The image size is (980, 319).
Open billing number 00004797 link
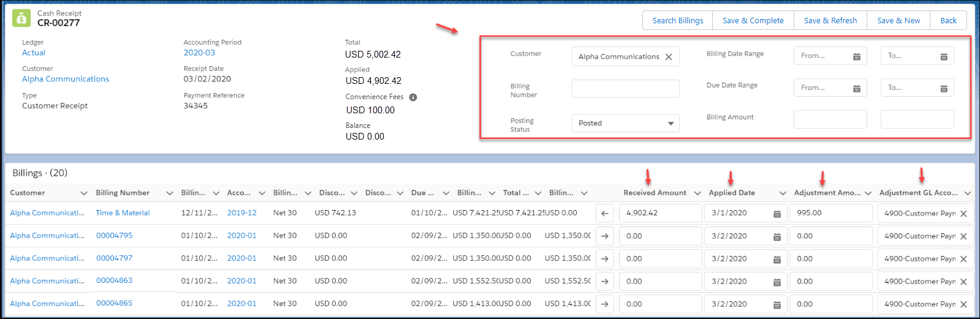(114, 258)
